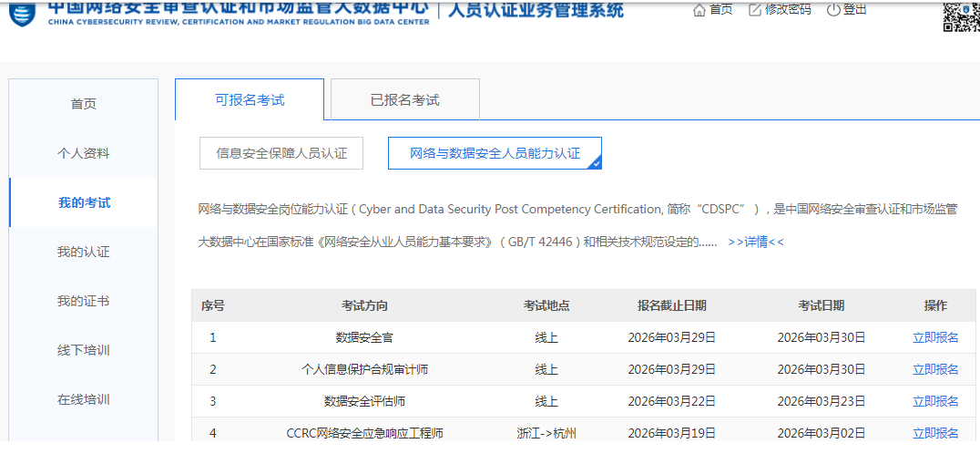The height and width of the screenshot is (454, 980).
Task: Click the home icon in top header
Action: pos(699,10)
